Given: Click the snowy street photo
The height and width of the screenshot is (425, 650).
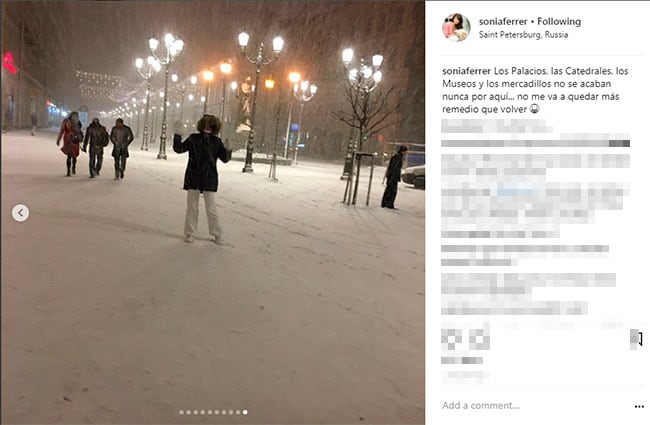Looking at the screenshot, I should click(x=213, y=212).
